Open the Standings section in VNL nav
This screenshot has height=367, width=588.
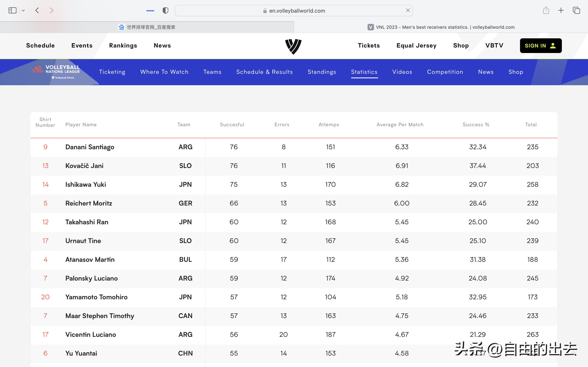[x=322, y=72]
